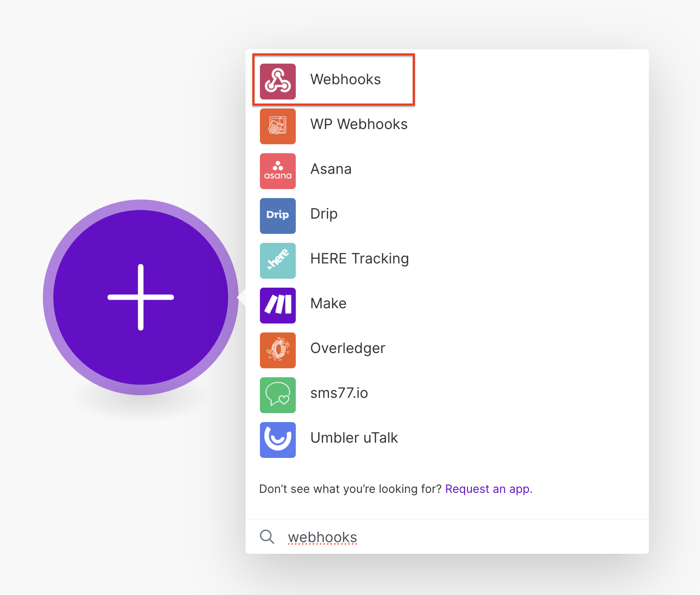This screenshot has width=700, height=595.
Task: Select the Make label in results
Action: [328, 303]
